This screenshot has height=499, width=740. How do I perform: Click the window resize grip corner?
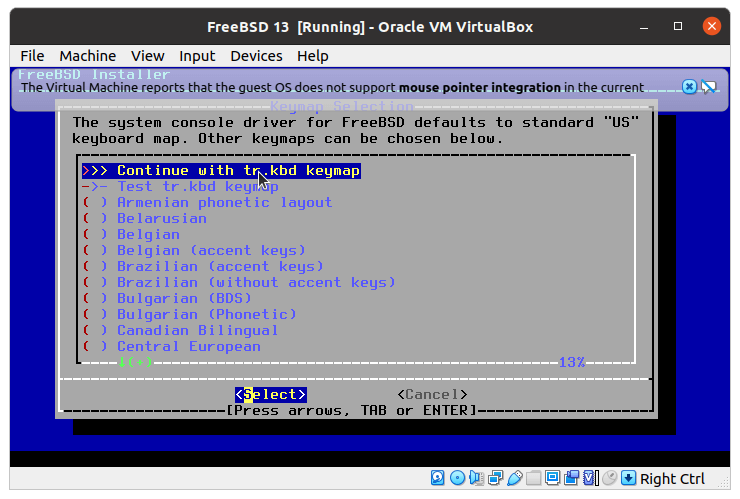tap(724, 483)
